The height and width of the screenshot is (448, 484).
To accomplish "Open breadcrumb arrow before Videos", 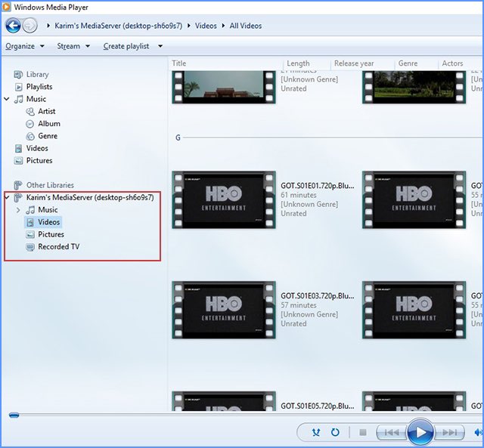I will pos(188,26).
